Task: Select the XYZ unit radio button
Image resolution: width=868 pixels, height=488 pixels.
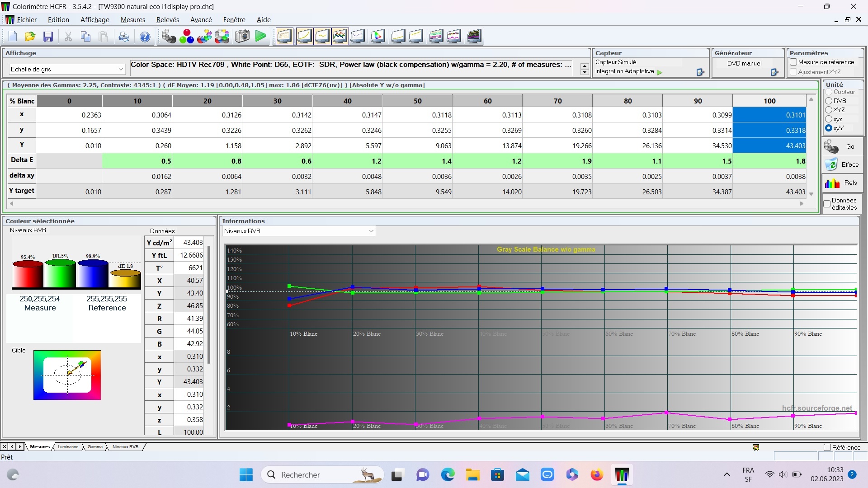Action: click(829, 110)
